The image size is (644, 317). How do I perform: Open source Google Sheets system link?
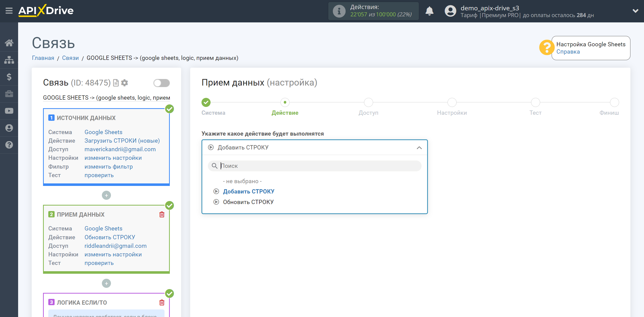103,132
